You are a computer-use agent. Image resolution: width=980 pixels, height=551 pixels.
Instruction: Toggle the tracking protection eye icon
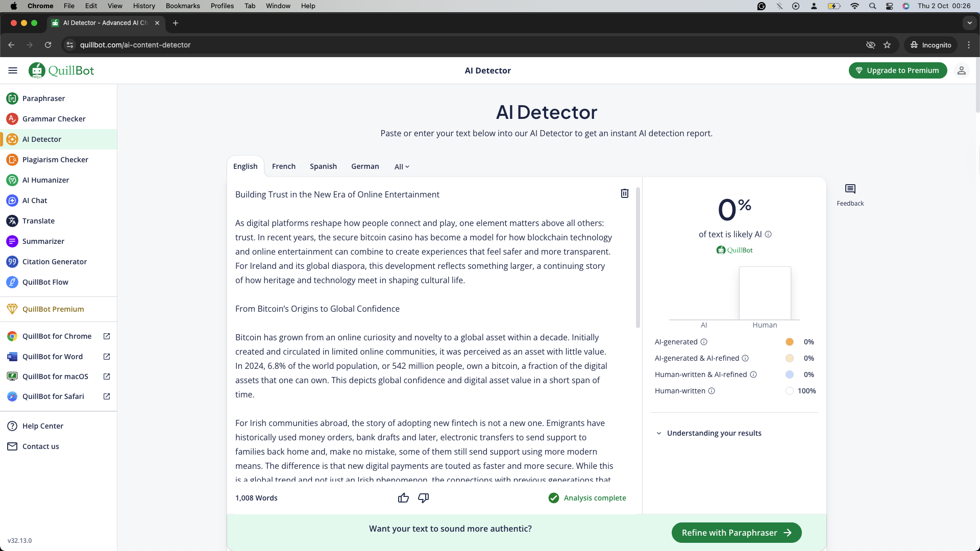(x=870, y=45)
